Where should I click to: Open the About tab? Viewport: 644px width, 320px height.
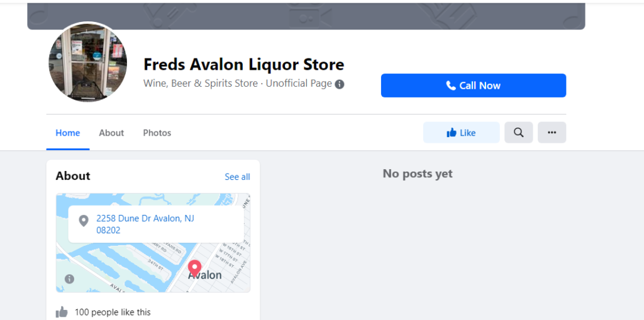pyautogui.click(x=111, y=133)
